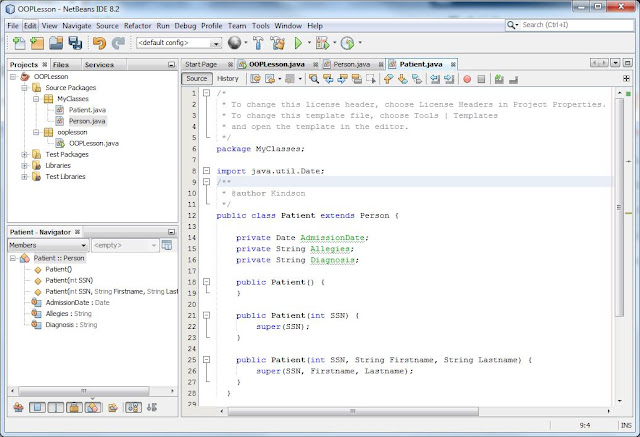Click the Undo arrow icon
Viewport: 640px width, 437px height.
(99, 43)
